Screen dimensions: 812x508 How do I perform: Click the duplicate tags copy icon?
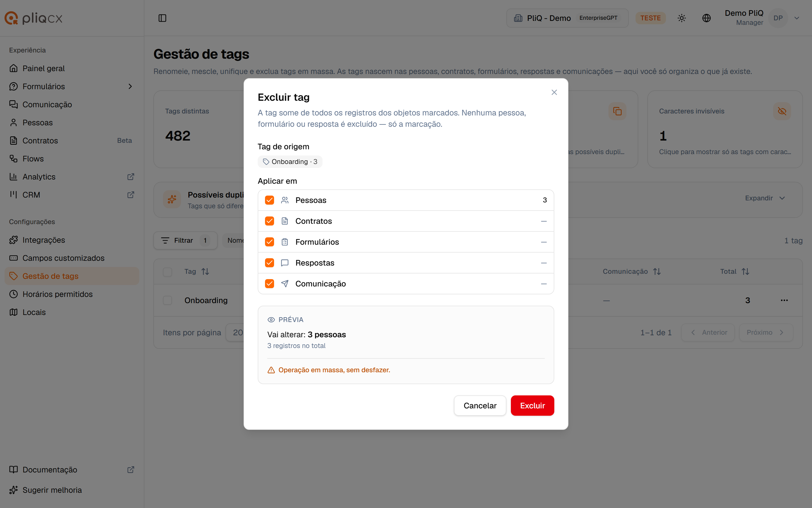(x=617, y=111)
